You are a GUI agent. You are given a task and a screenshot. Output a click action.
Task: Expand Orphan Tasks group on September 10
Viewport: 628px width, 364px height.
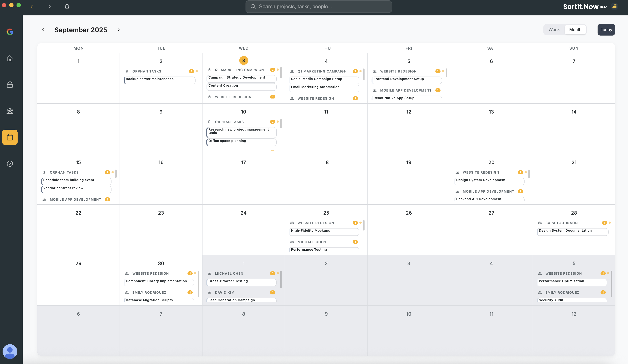[x=229, y=122]
